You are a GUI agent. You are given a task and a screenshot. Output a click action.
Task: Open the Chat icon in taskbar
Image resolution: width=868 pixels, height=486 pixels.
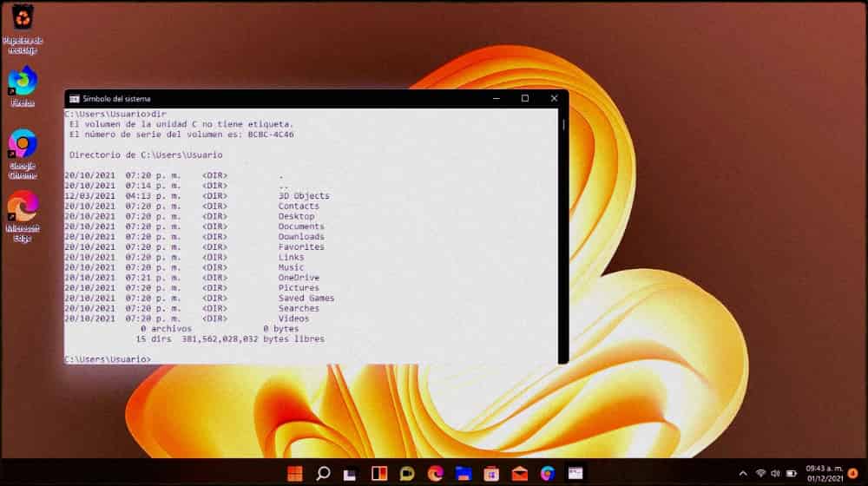click(407, 473)
